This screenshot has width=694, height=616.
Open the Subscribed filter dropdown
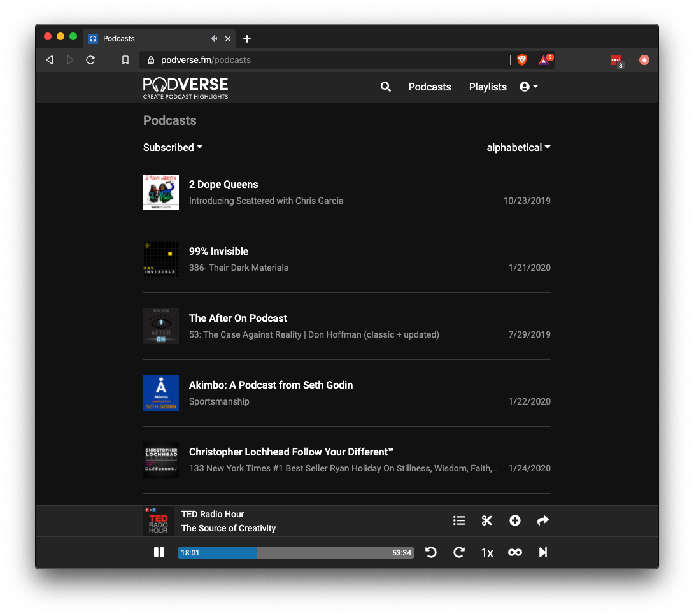click(x=172, y=147)
